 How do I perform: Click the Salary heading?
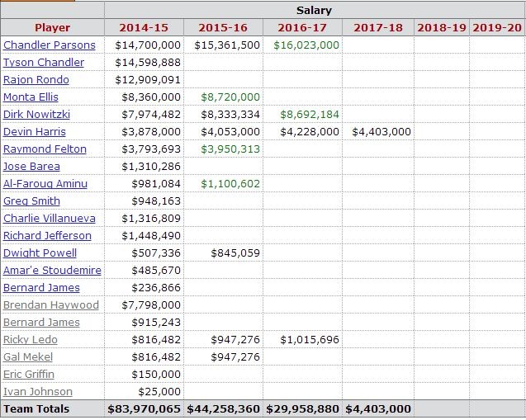coord(314,11)
